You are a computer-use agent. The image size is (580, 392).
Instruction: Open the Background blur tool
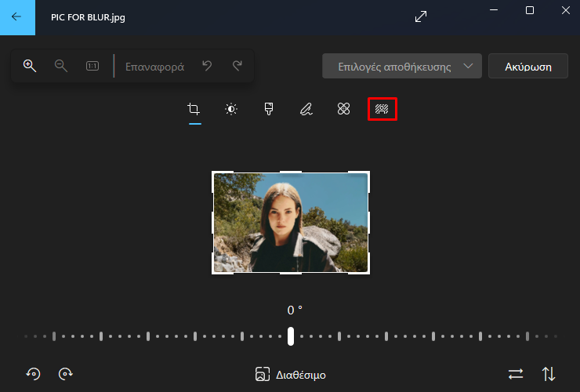[382, 109]
